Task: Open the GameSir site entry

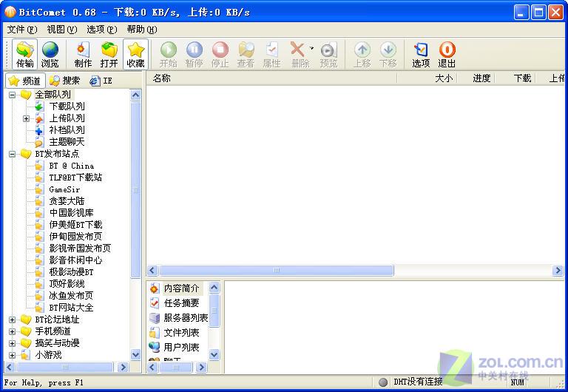Action: click(64, 189)
